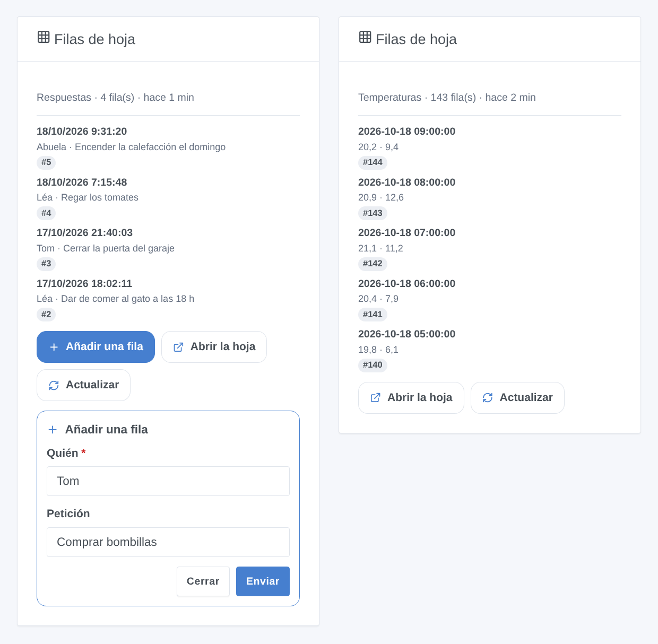The image size is (658, 644).
Task: Click the table icon in Temperaturas panel header
Action: pyautogui.click(x=365, y=37)
